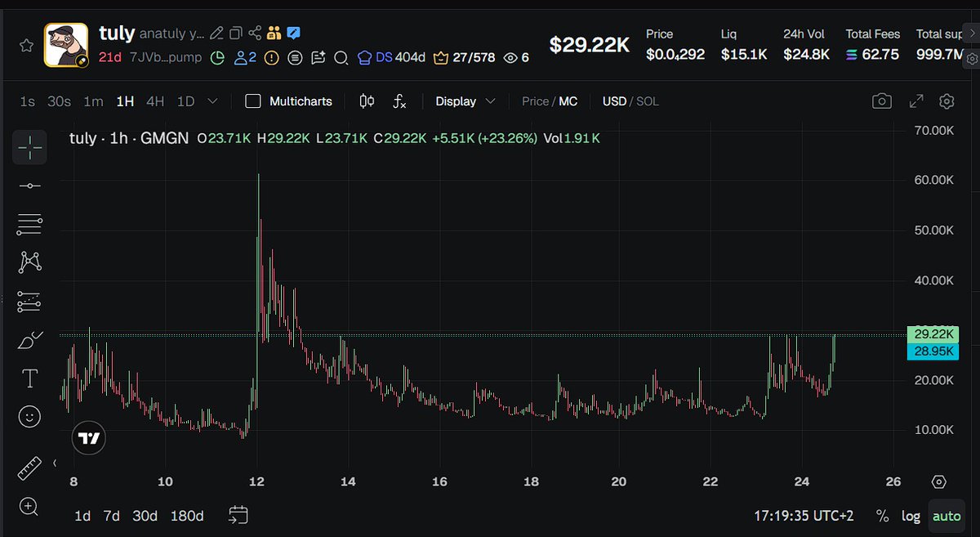Screen dimensions: 980x537
Task: Open the circled list lines icon
Action: coord(295,58)
